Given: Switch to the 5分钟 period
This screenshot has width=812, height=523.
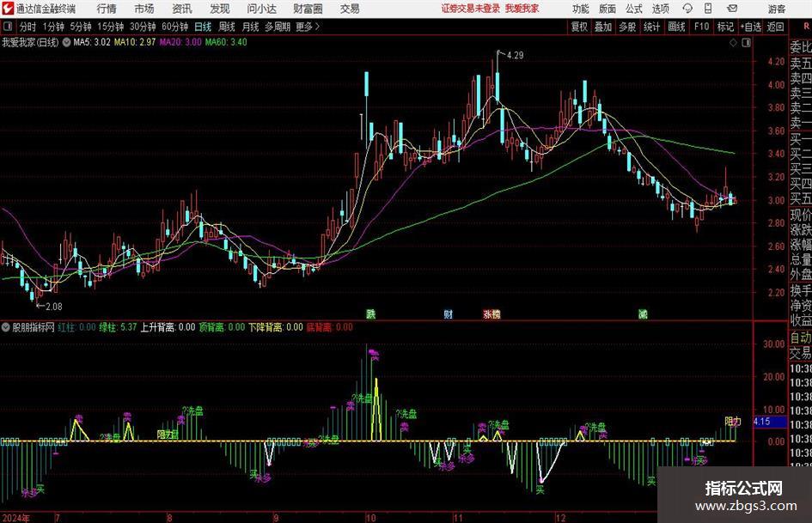Looking at the screenshot, I should (81, 27).
